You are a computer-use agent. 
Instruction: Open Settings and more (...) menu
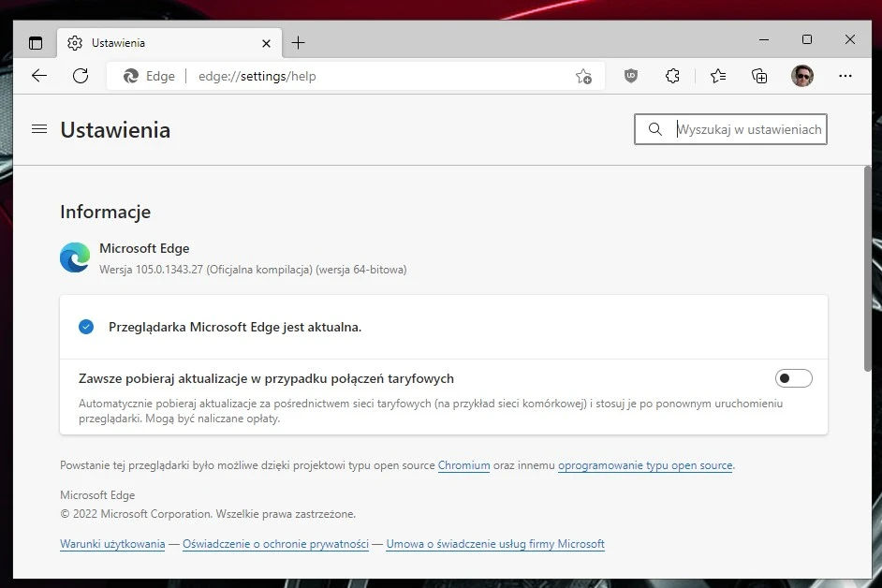pyautogui.click(x=845, y=76)
